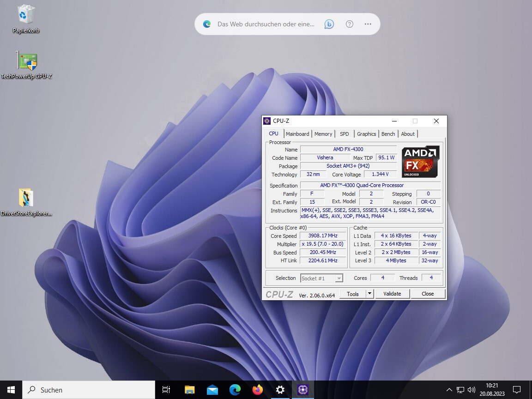Launch TechPowerUp GPU-Z desktop shortcut
Viewport: 532px width, 399px height.
(26, 66)
